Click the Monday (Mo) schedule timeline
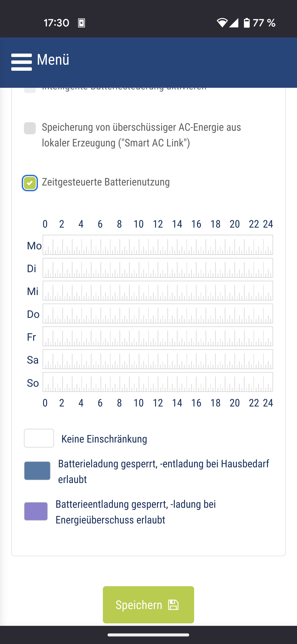The height and width of the screenshot is (644, 297). click(158, 245)
